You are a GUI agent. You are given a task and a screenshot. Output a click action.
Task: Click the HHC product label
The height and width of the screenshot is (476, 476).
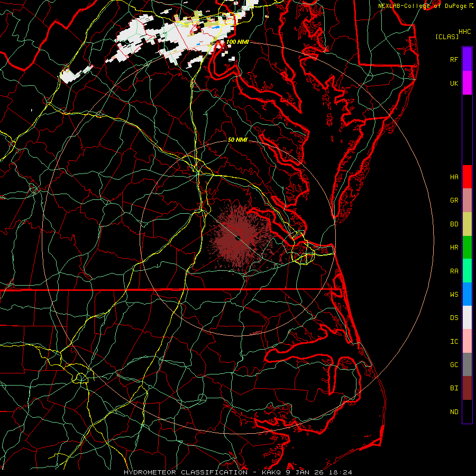[464, 31]
